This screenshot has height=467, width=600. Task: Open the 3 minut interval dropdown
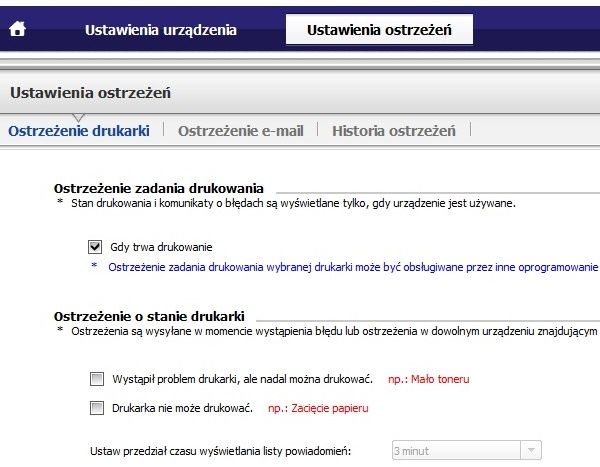pyautogui.click(x=467, y=451)
